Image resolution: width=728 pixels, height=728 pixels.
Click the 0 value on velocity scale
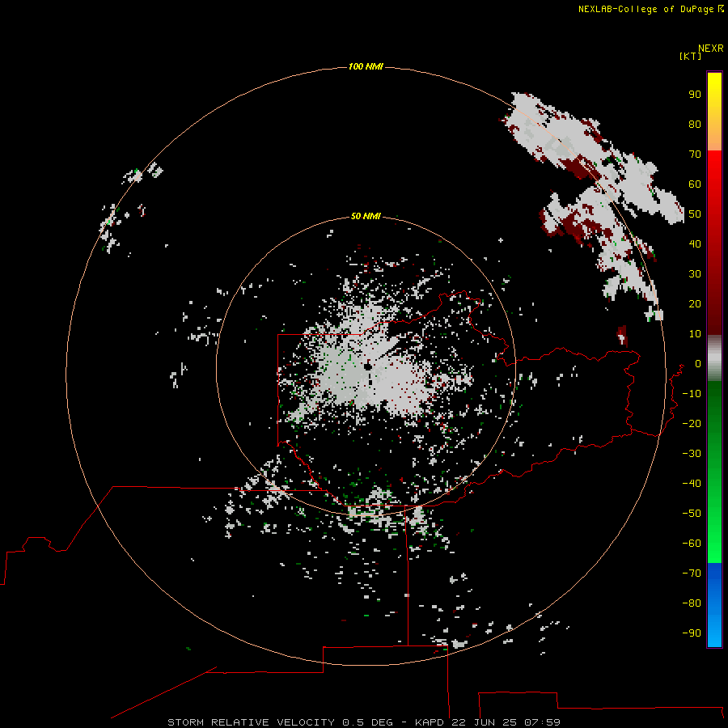[698, 364]
